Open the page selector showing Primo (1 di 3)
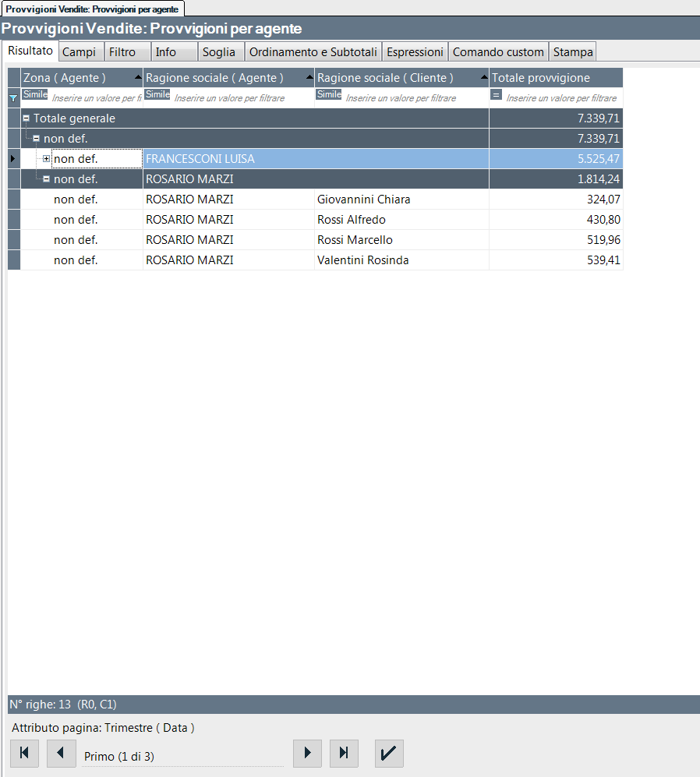Viewport: 700px width, 777px height. 182,755
